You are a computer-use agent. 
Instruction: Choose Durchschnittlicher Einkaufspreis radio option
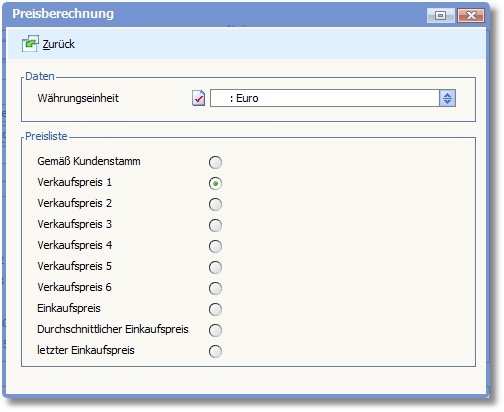pyautogui.click(x=215, y=330)
